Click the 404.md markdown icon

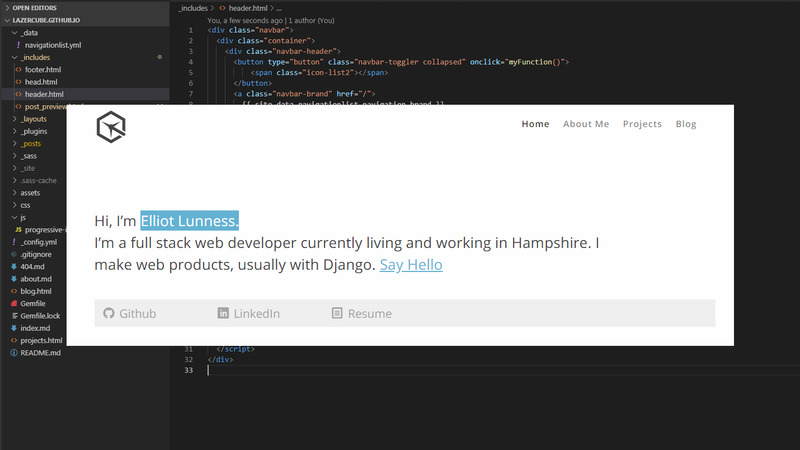(x=14, y=266)
